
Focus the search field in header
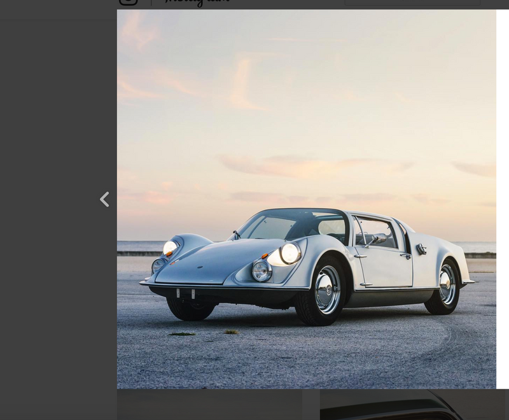tap(412, 3)
